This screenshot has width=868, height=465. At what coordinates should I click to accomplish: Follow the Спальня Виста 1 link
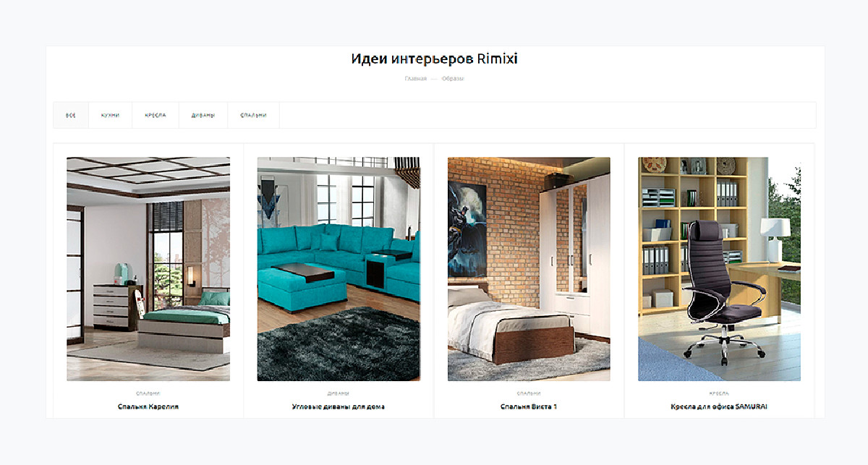529,407
